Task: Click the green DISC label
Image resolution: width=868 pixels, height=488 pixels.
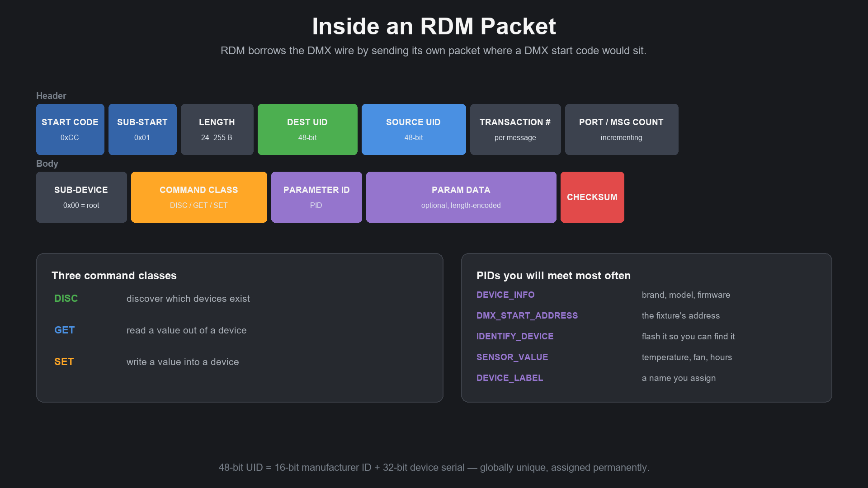Action: (66, 299)
